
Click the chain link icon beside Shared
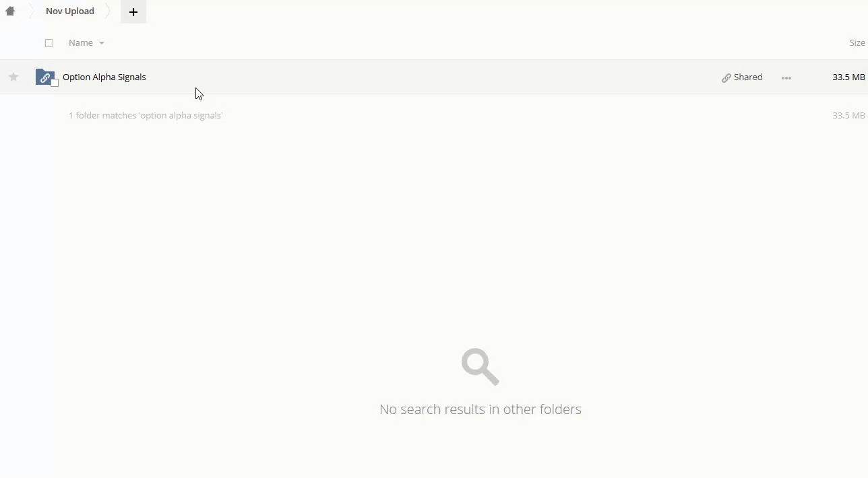[726, 77]
